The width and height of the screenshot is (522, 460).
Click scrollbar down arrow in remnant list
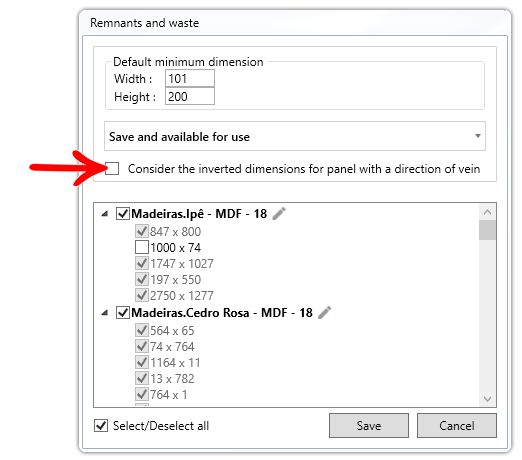tap(487, 399)
